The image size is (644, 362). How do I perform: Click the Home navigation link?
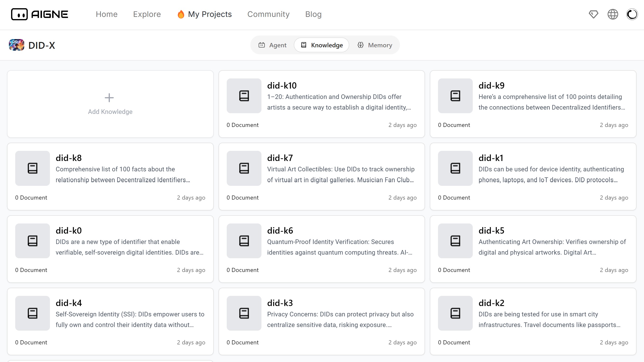click(107, 14)
